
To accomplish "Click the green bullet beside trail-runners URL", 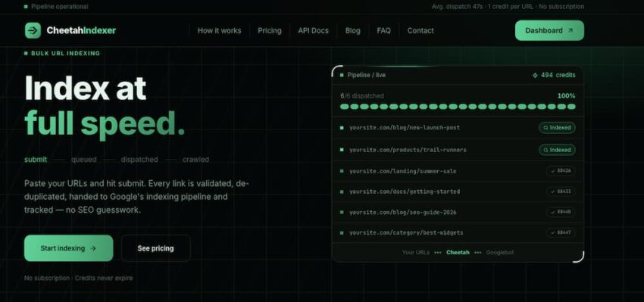I will click(342, 150).
